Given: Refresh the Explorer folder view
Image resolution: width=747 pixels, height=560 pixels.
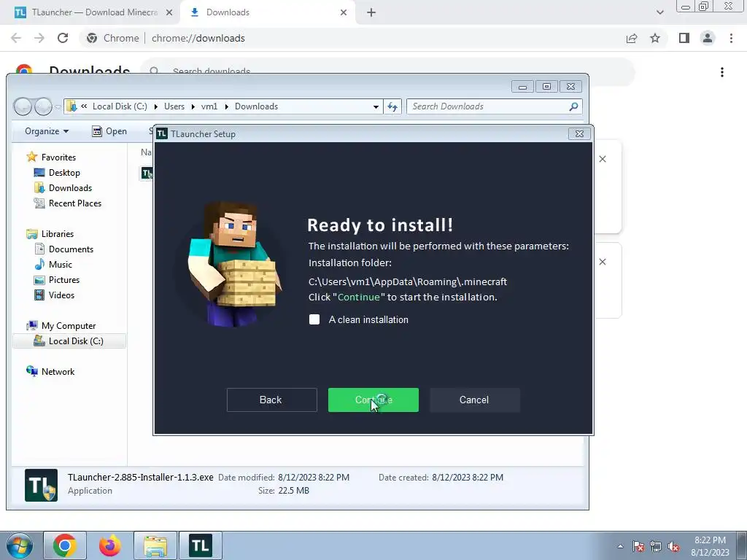Looking at the screenshot, I should tap(392, 106).
